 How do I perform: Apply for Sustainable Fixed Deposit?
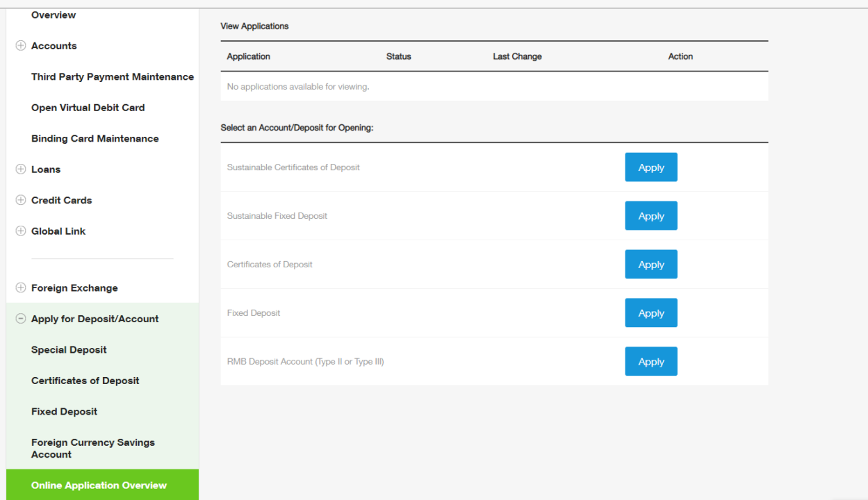pyautogui.click(x=650, y=215)
